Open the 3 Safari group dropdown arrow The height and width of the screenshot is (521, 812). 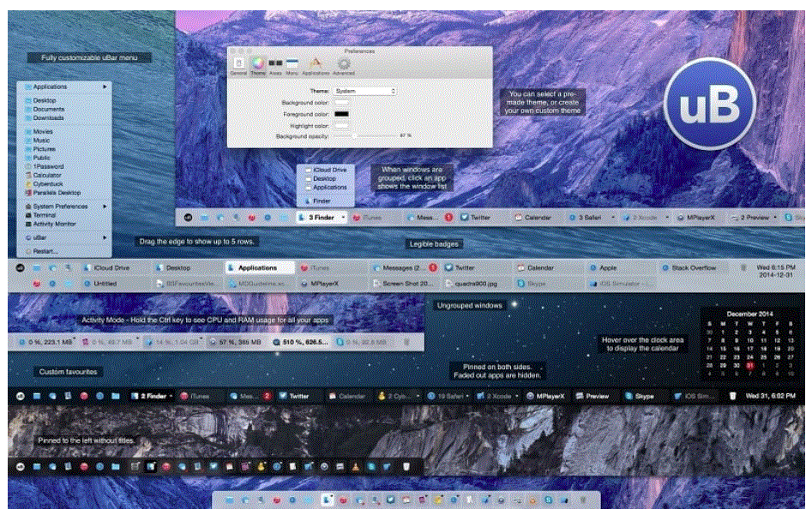pos(613,218)
